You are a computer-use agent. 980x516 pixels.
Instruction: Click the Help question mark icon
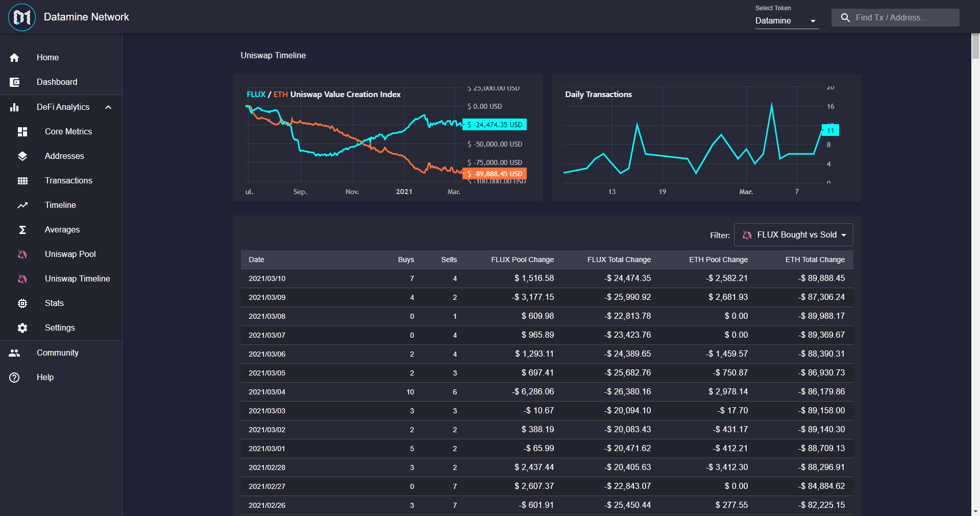point(14,378)
